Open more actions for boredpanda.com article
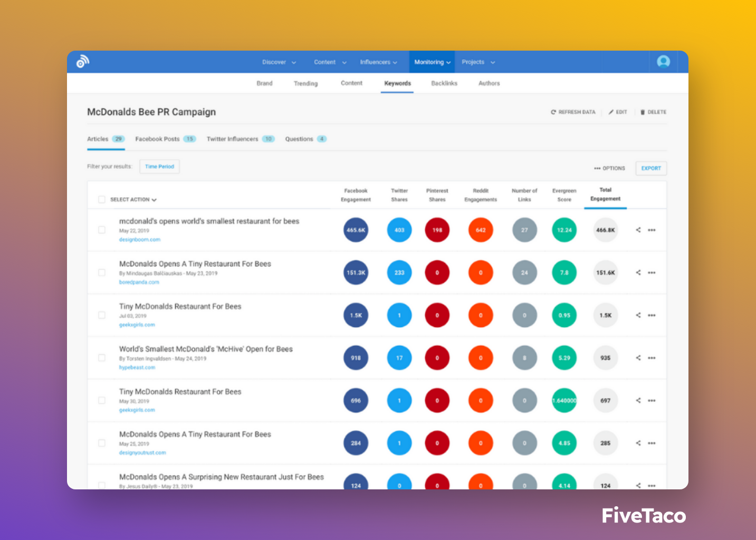756x540 pixels. tap(652, 273)
